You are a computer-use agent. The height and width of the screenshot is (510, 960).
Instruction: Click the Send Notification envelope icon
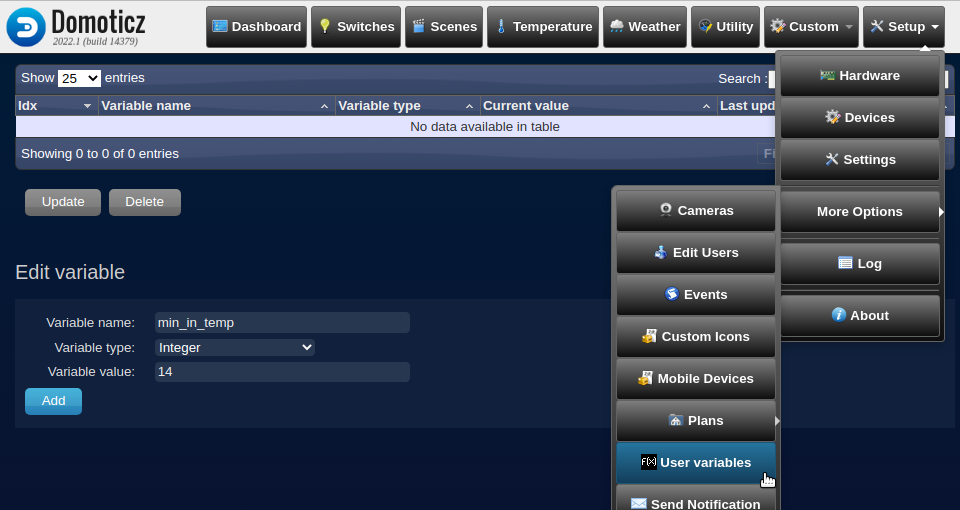pos(639,503)
